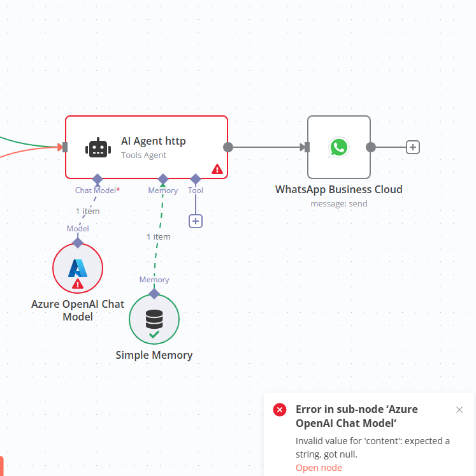Click the green checkmark on Simple Memory

154,335
